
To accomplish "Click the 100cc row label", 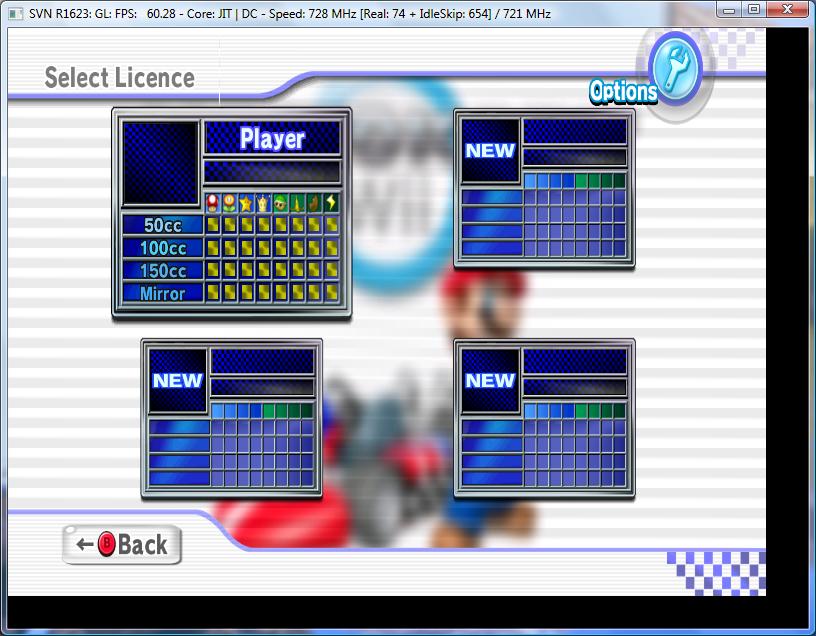I will (x=162, y=248).
